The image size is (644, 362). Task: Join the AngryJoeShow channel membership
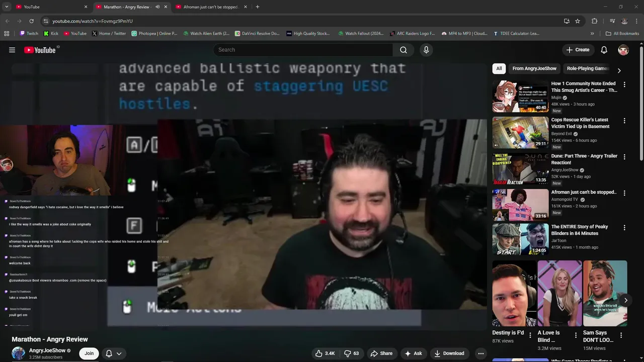pos(89,353)
